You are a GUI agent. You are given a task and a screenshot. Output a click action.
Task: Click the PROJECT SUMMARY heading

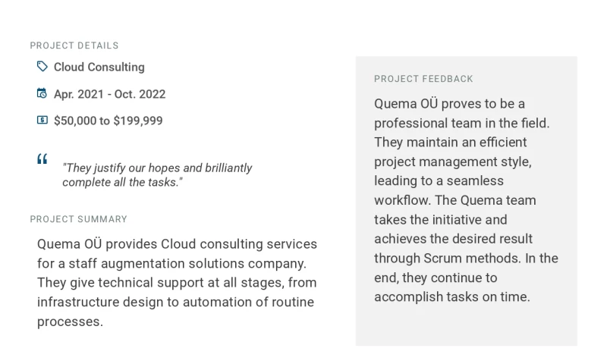pos(79,219)
